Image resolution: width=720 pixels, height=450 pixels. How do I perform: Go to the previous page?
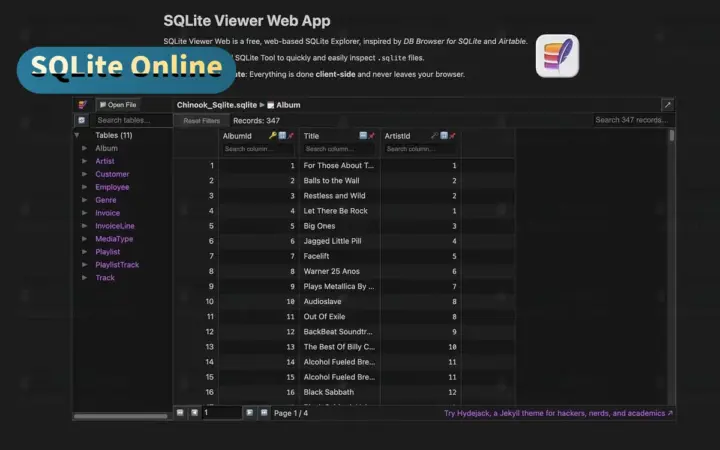coord(194,412)
